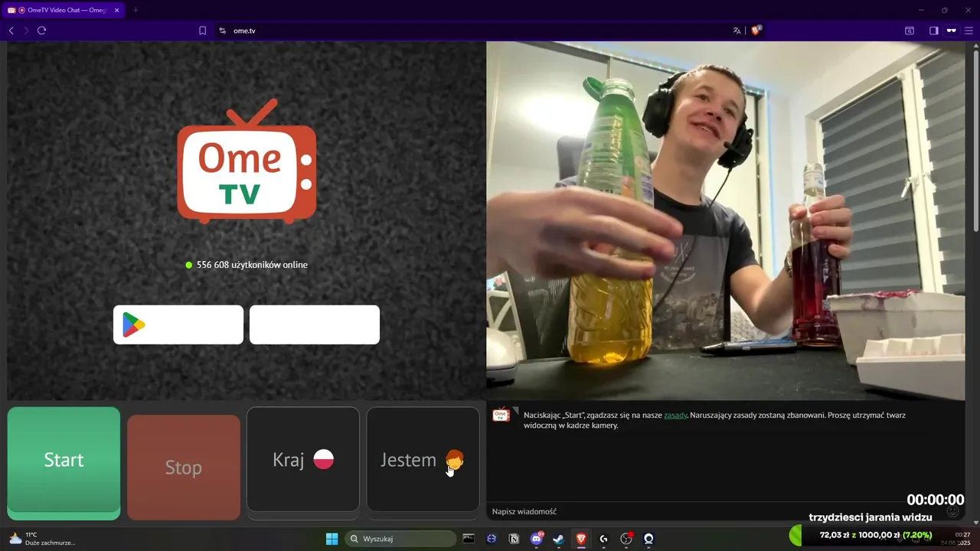The height and width of the screenshot is (551, 980).
Task: Open the zasady rules link
Action: [675, 415]
